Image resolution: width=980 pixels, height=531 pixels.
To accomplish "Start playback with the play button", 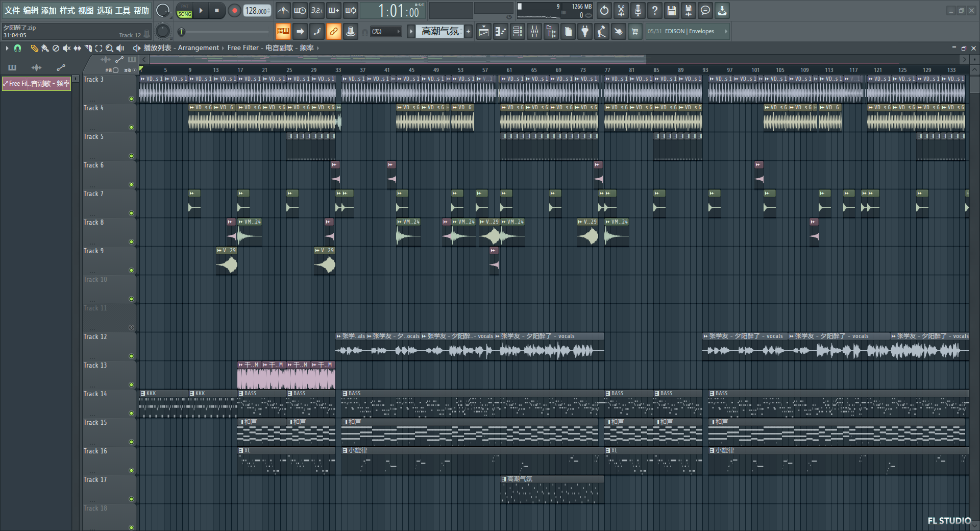I will pos(201,10).
